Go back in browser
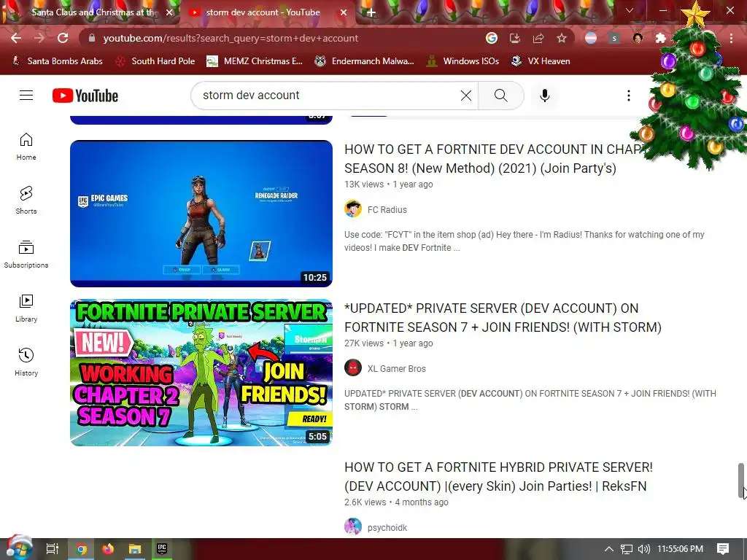This screenshot has width=747, height=560. point(16,38)
